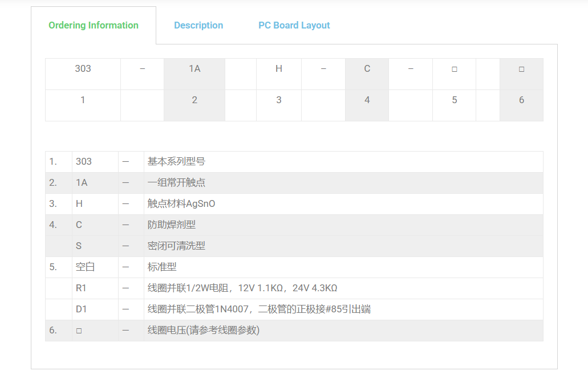Screen dimensions: 588x383
Task: Click the 空白 code cell
Action: tap(85, 267)
